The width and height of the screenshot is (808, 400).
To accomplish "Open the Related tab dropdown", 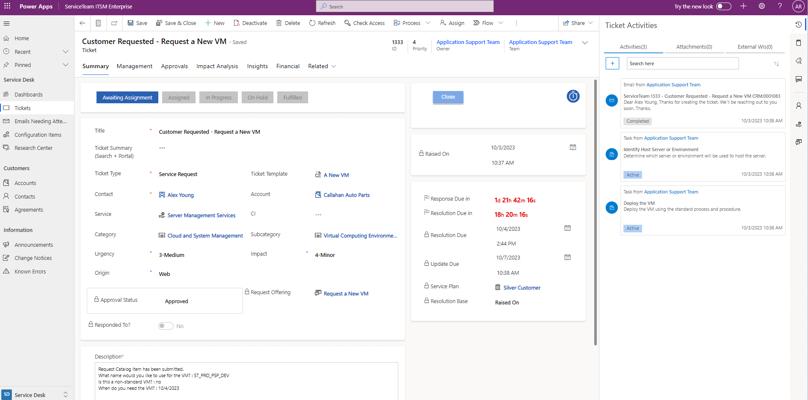I will 322,66.
